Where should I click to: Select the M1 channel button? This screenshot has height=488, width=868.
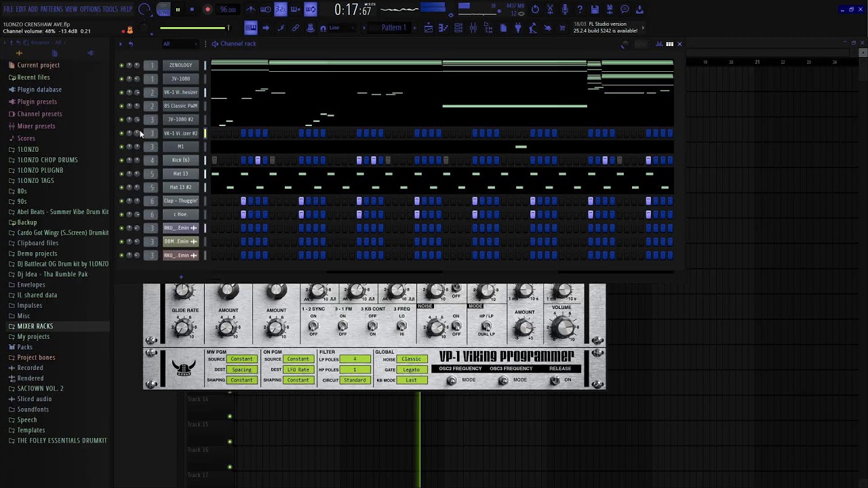point(180,146)
